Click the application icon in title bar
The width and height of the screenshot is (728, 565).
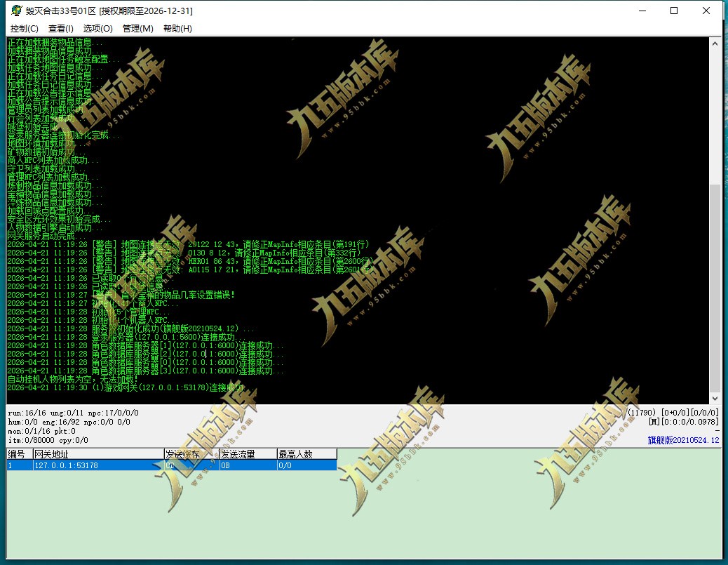click(16, 11)
